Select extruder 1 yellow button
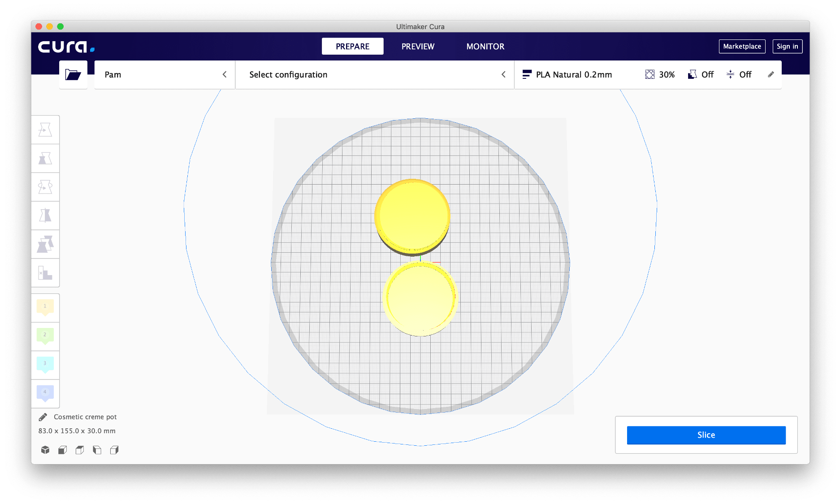 45,307
